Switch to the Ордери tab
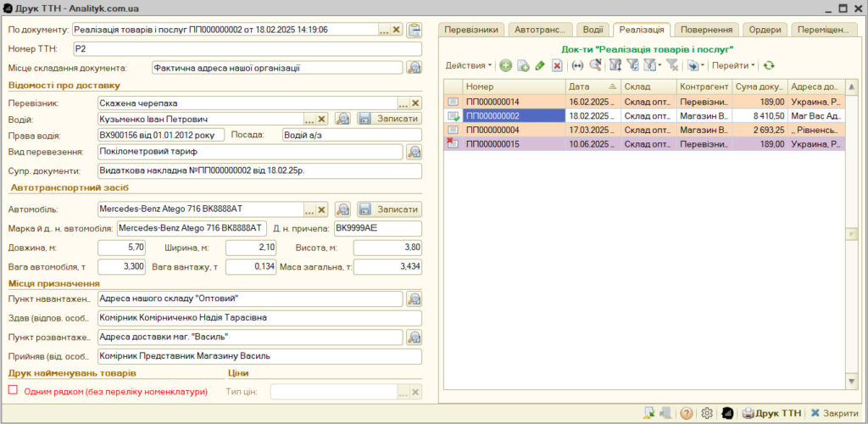 [765, 30]
